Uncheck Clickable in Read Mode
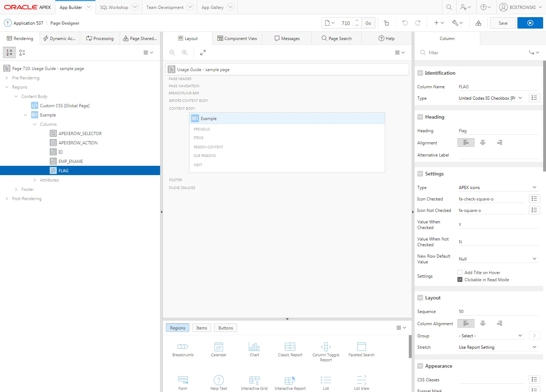 460,279
